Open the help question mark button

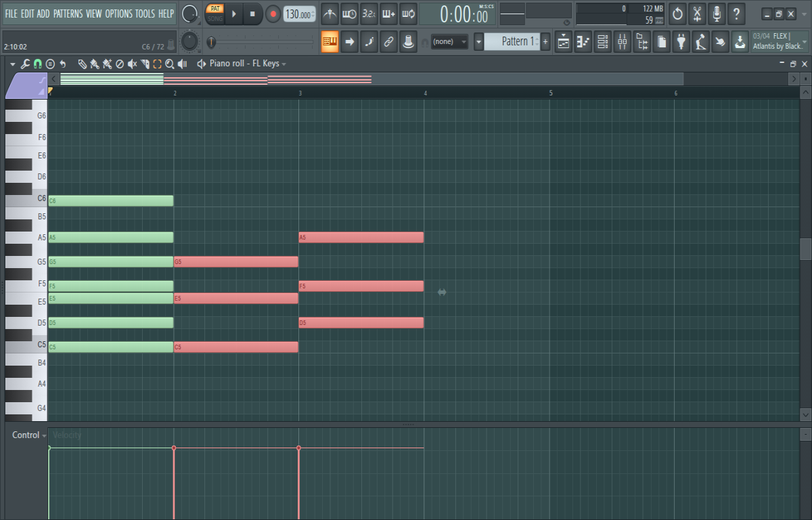736,14
